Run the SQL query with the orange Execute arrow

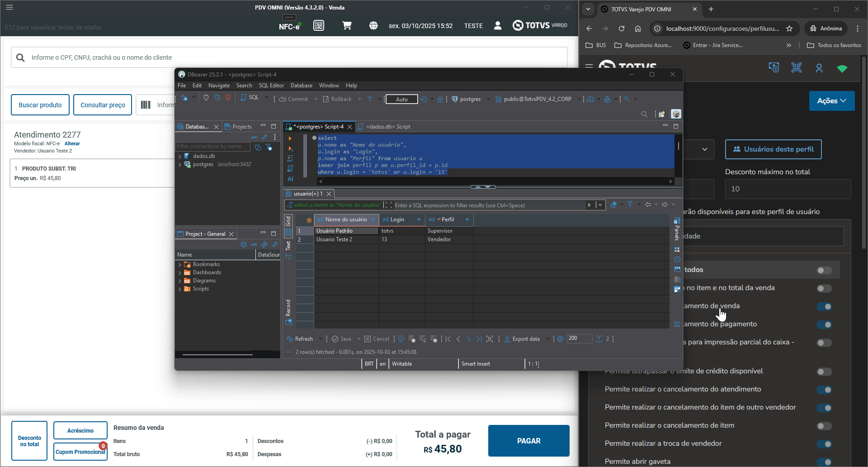coord(290,138)
